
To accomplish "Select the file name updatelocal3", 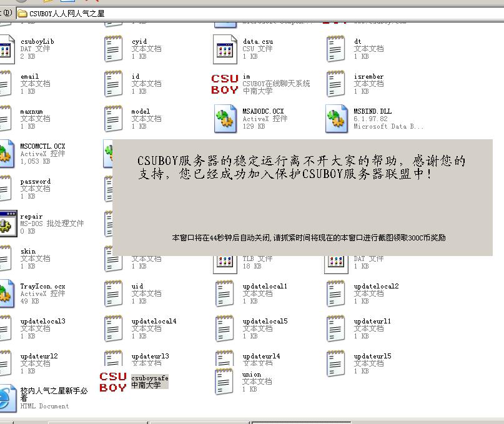I will point(42,321).
